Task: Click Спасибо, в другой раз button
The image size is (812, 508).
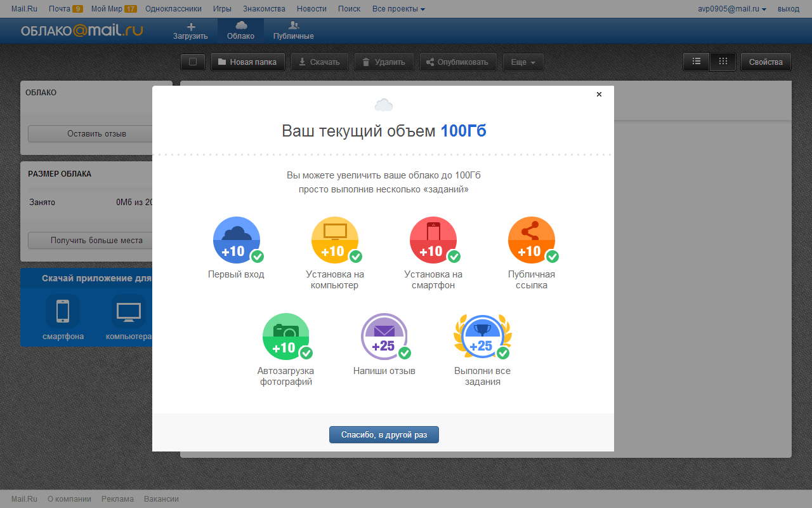Action: tap(384, 435)
